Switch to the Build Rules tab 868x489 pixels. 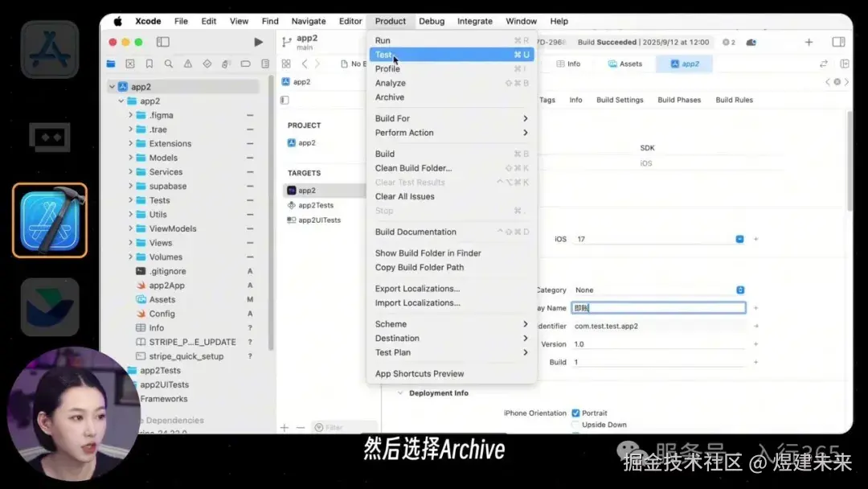[x=734, y=101]
